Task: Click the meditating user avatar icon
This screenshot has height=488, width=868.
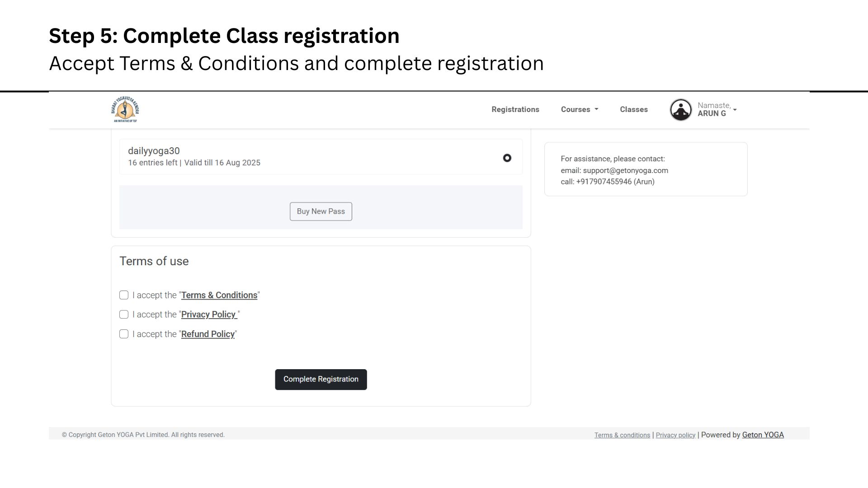Action: 680,109
